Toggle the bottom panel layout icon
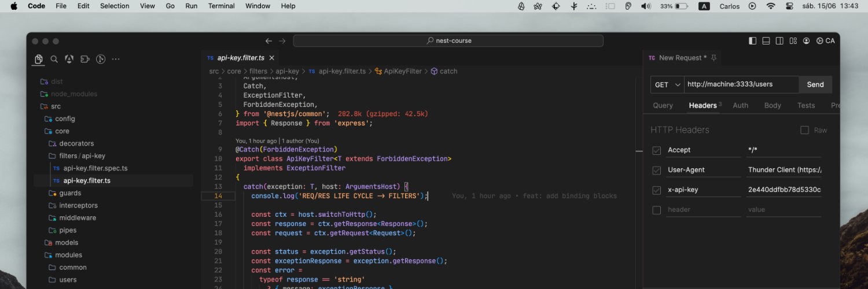Image resolution: width=868 pixels, height=289 pixels. (766, 41)
